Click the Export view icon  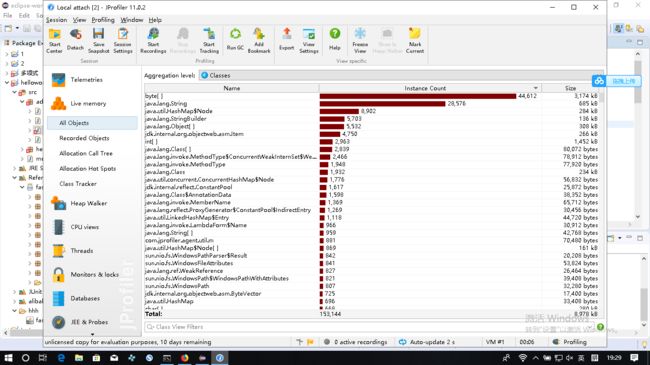(286, 40)
